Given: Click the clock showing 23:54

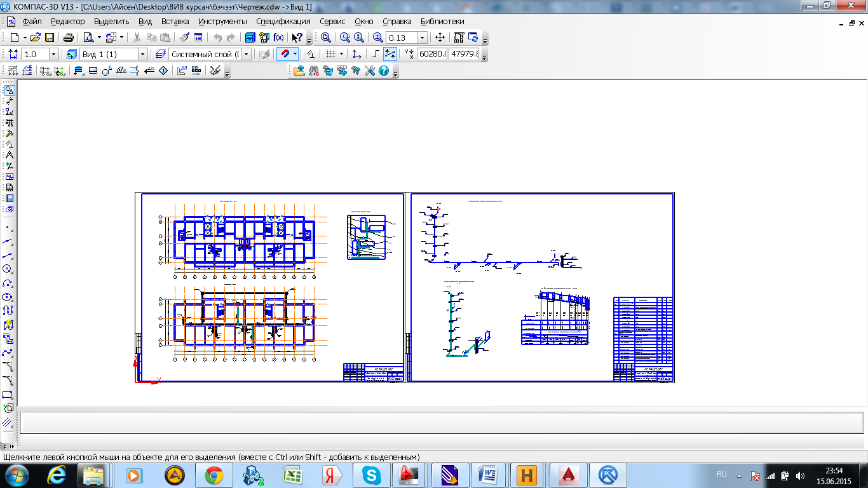Looking at the screenshot, I should coord(834,471).
